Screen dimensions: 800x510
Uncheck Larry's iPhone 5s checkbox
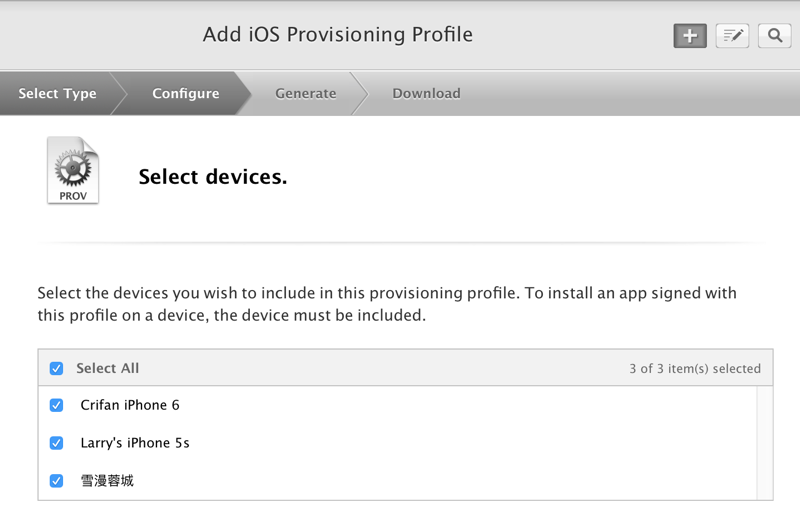(x=57, y=443)
